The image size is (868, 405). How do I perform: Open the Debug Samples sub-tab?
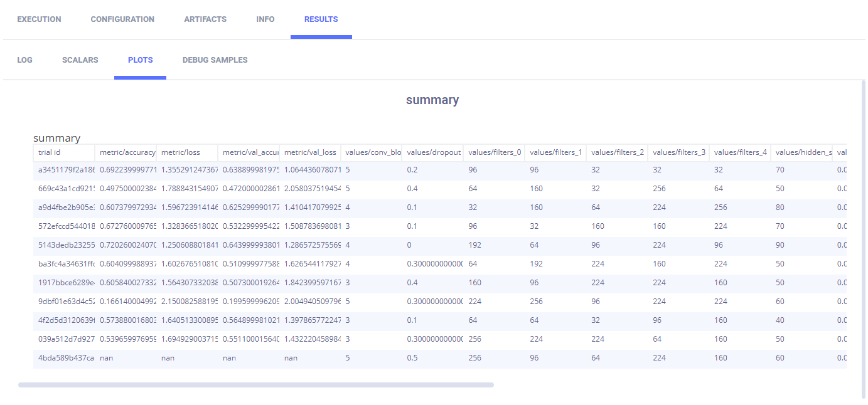[215, 60]
